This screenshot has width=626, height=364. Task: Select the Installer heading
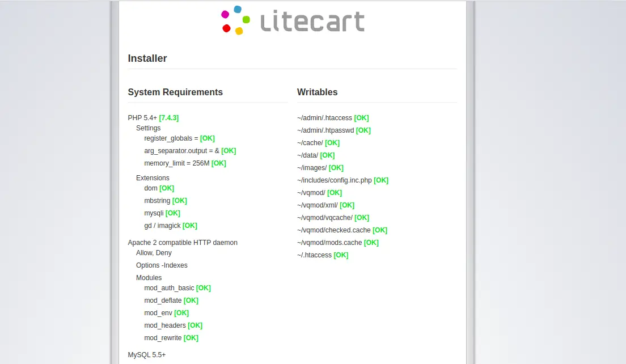[x=147, y=58]
